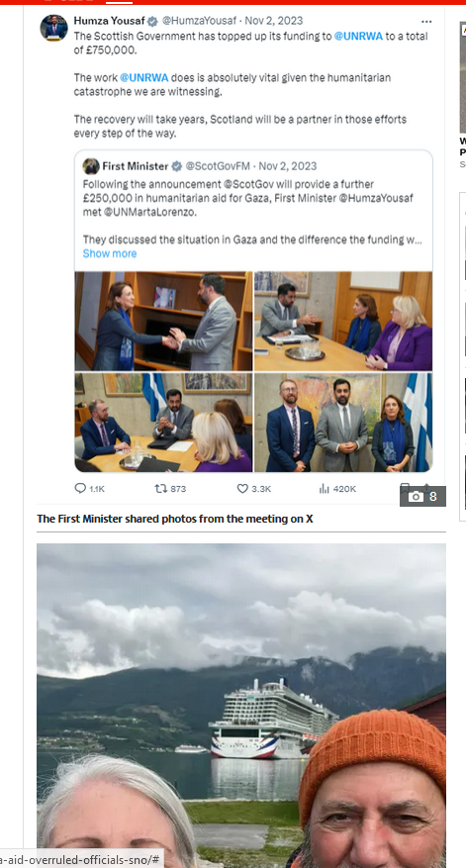Open the @HumzaYousaf handle link
Image resolution: width=466 pixels, height=868 pixels.
[x=200, y=21]
